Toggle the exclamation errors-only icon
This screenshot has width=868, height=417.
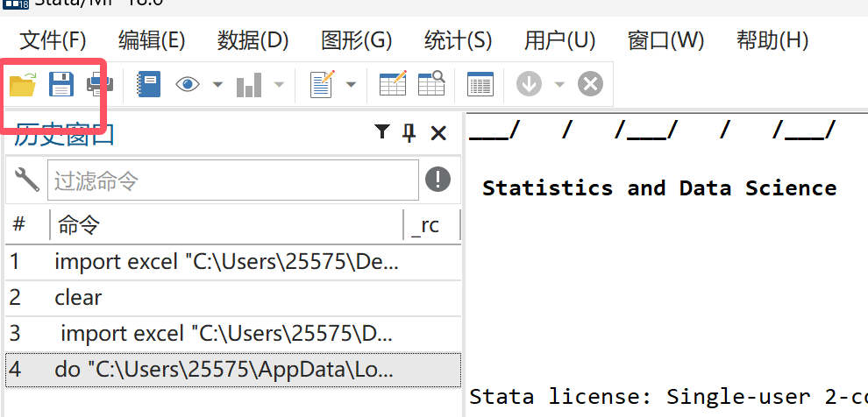pyautogui.click(x=438, y=180)
